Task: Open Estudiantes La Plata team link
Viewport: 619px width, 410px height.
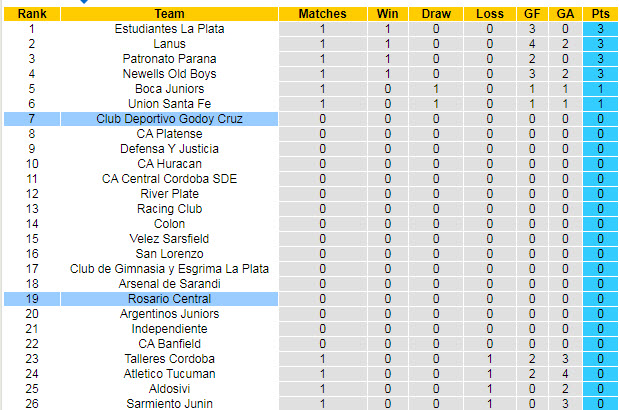Action: [x=169, y=29]
